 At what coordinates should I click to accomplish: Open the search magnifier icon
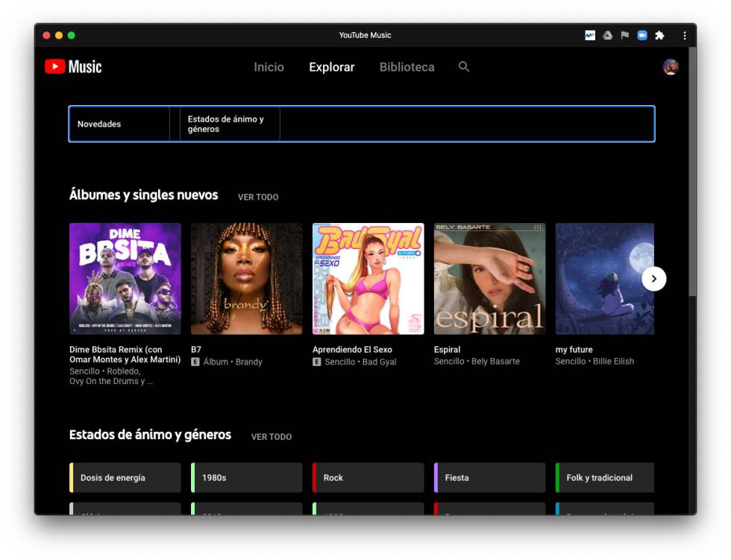point(463,66)
